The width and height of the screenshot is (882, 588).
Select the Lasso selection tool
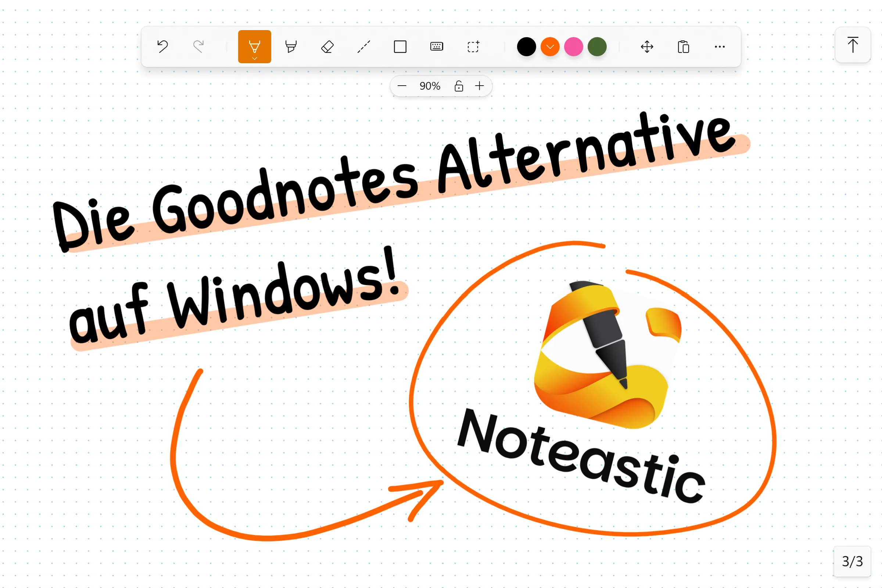click(473, 47)
